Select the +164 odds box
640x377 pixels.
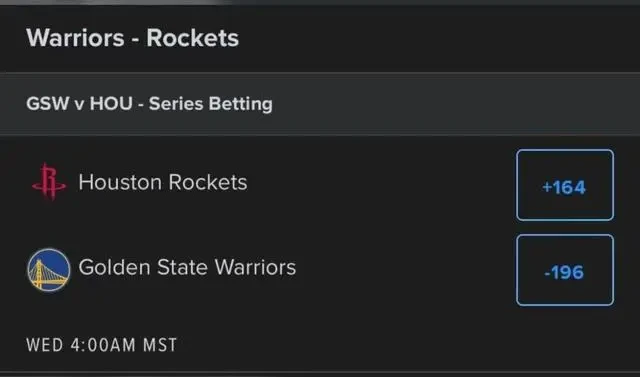click(565, 185)
